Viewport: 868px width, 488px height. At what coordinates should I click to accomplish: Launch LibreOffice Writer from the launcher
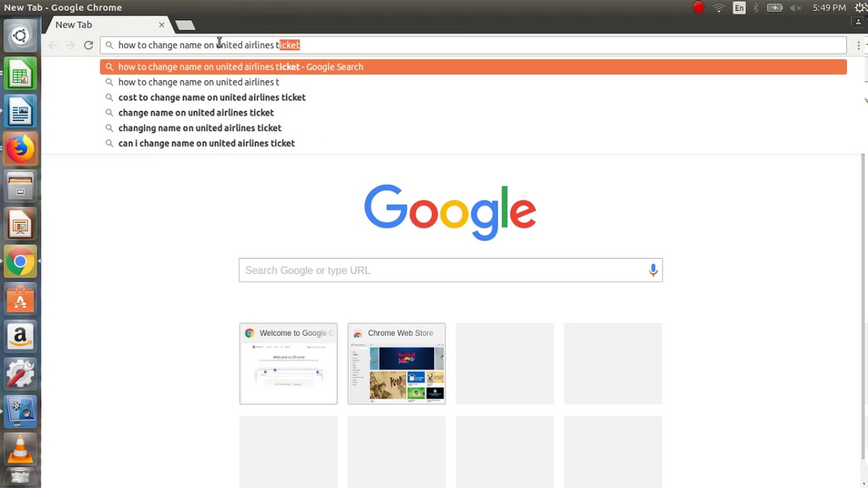pyautogui.click(x=20, y=112)
